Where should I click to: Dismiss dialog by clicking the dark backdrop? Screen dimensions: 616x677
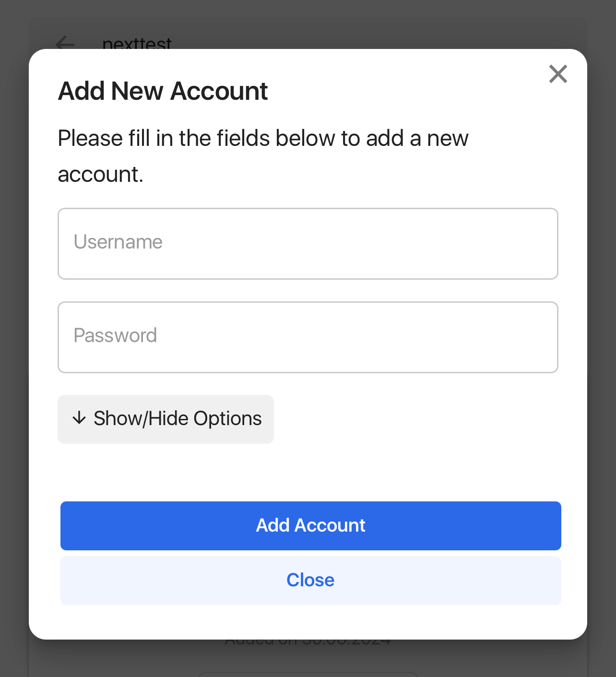13,336
